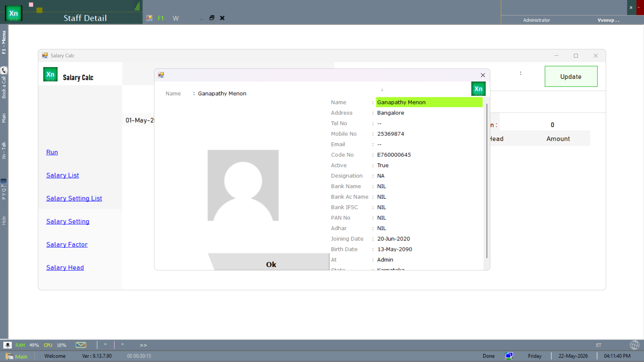Click the Address value Bangalore
The height and width of the screenshot is (362, 644).
[391, 113]
